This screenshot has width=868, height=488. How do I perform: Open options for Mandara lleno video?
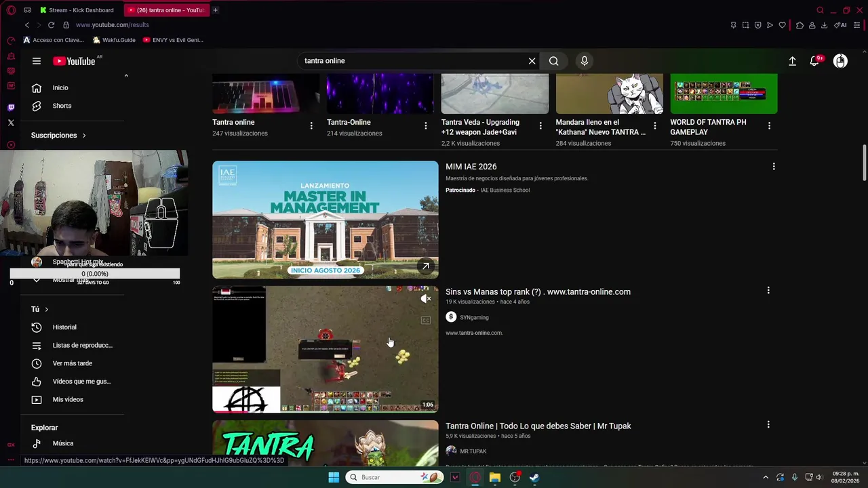pyautogui.click(x=655, y=126)
